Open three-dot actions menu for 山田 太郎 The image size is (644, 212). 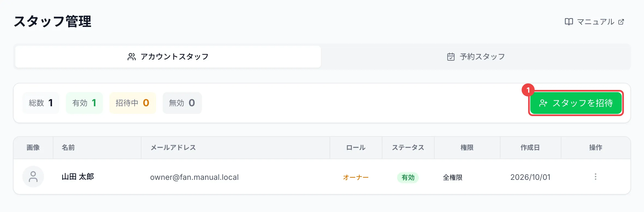click(x=596, y=177)
